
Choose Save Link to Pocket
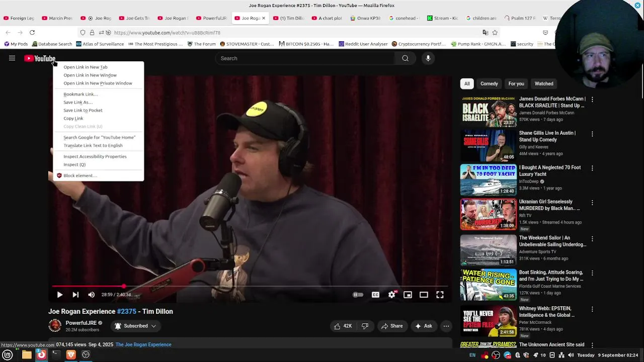tap(98, 110)
